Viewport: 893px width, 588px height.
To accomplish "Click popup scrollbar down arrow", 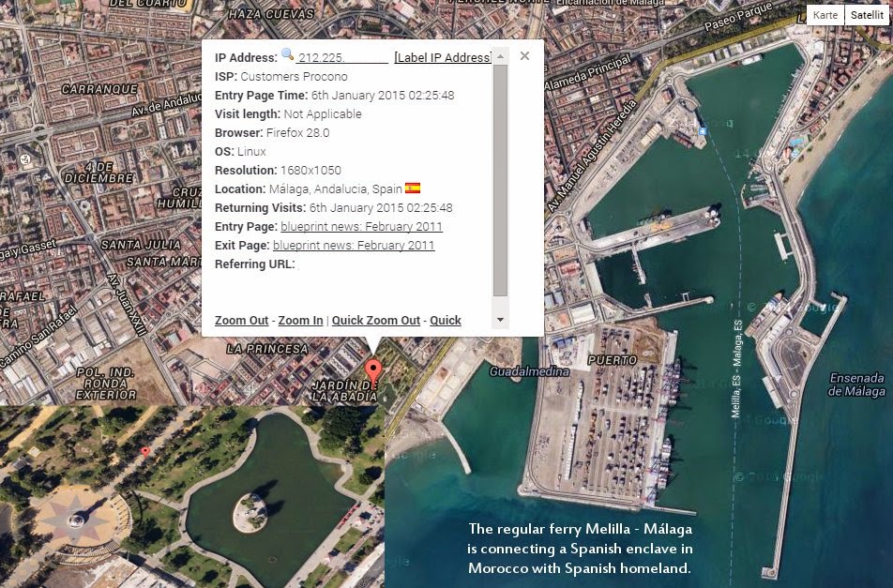I will 500,320.
